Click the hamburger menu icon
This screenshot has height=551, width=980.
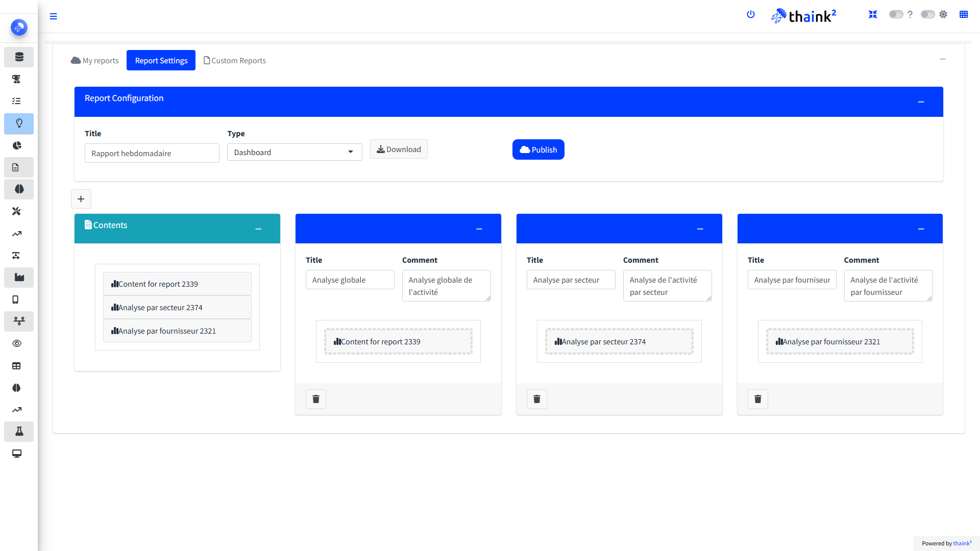(53, 16)
